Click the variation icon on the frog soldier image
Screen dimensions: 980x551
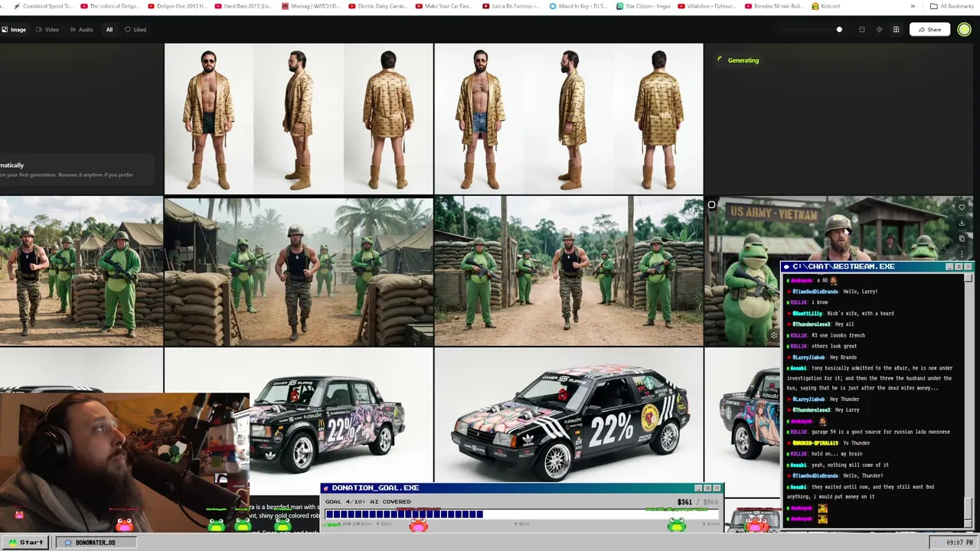(x=773, y=335)
